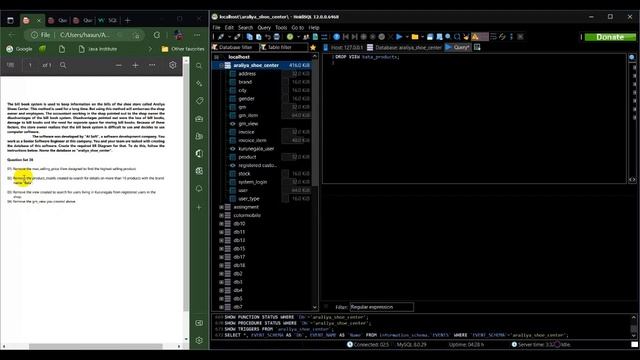The image size is (640, 360).
Task: Select the kurunegala_user view in tree
Action: (x=256, y=149)
